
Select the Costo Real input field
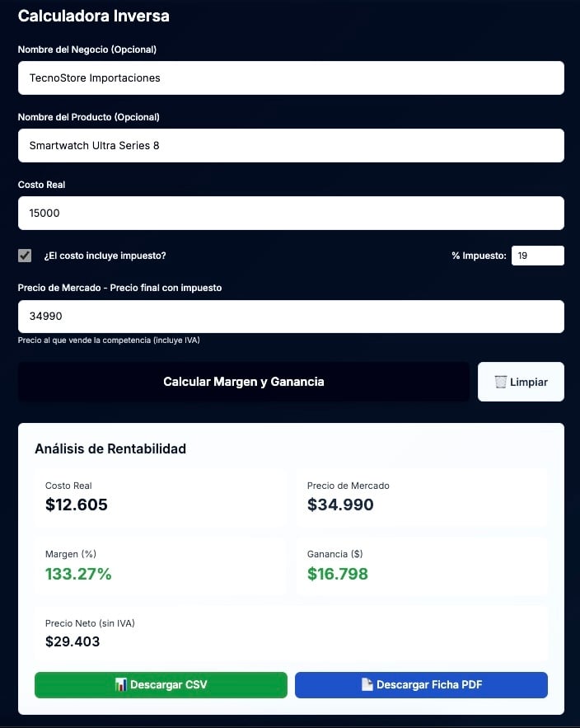click(291, 214)
